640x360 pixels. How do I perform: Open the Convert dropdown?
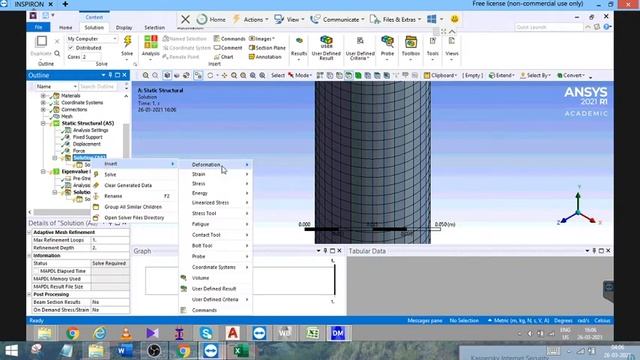click(x=571, y=76)
